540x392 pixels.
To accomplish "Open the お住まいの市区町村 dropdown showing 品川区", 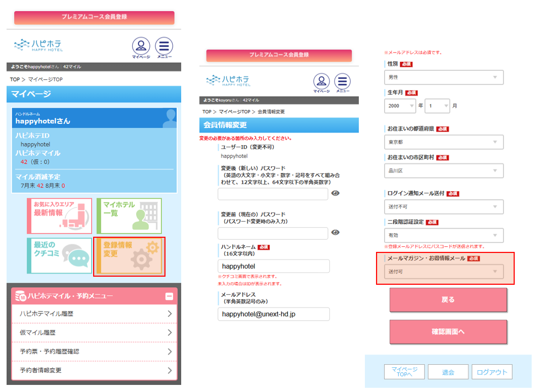I will 443,170.
